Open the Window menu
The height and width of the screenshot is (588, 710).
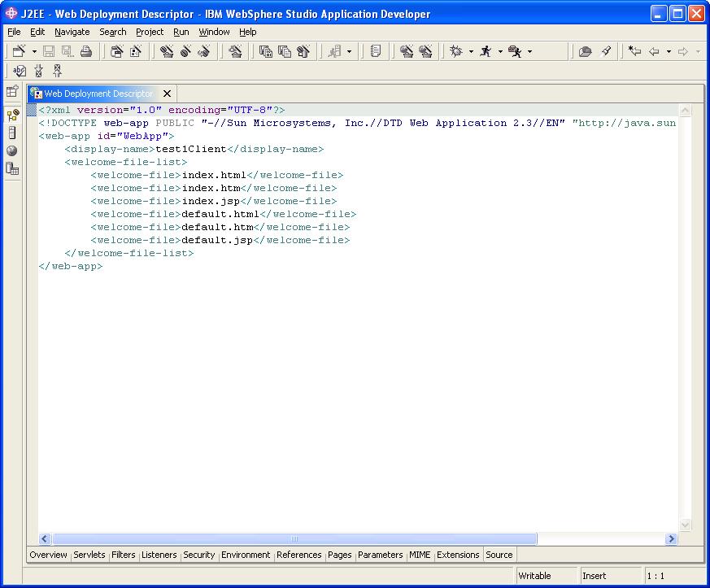pos(214,32)
